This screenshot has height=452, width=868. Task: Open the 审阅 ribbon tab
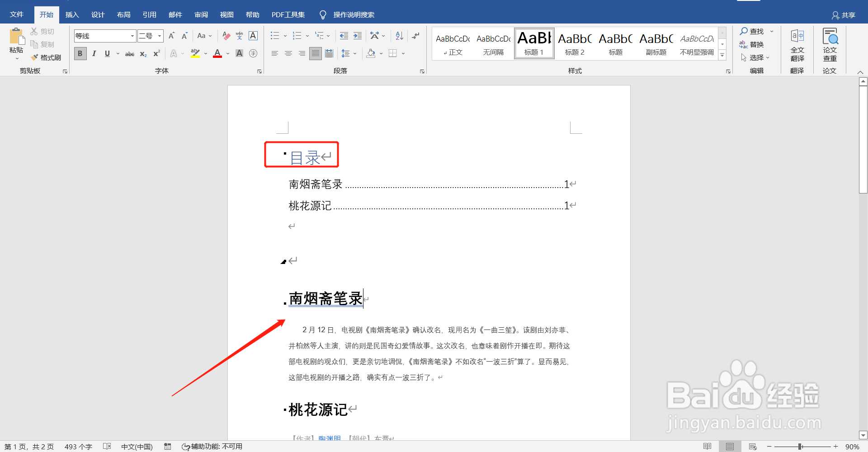(201, 14)
